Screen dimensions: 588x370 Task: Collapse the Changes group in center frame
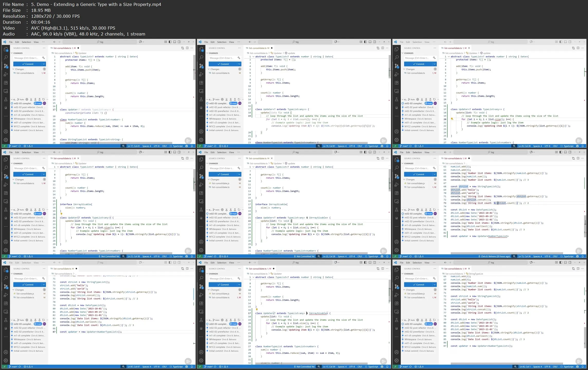209,179
